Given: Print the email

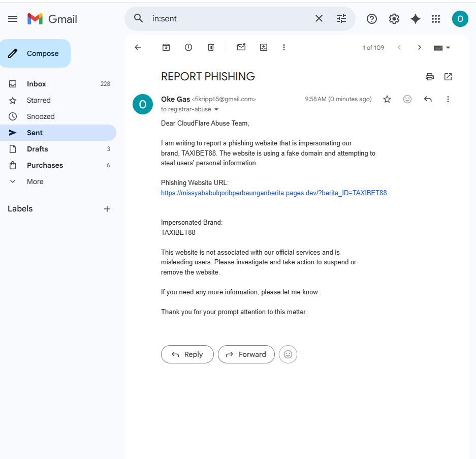Looking at the screenshot, I should [x=430, y=77].
